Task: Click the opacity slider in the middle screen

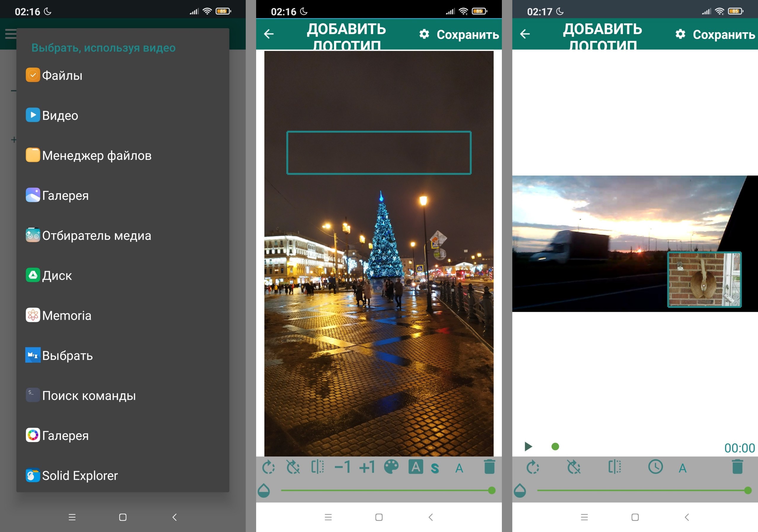Action: pyautogui.click(x=388, y=491)
